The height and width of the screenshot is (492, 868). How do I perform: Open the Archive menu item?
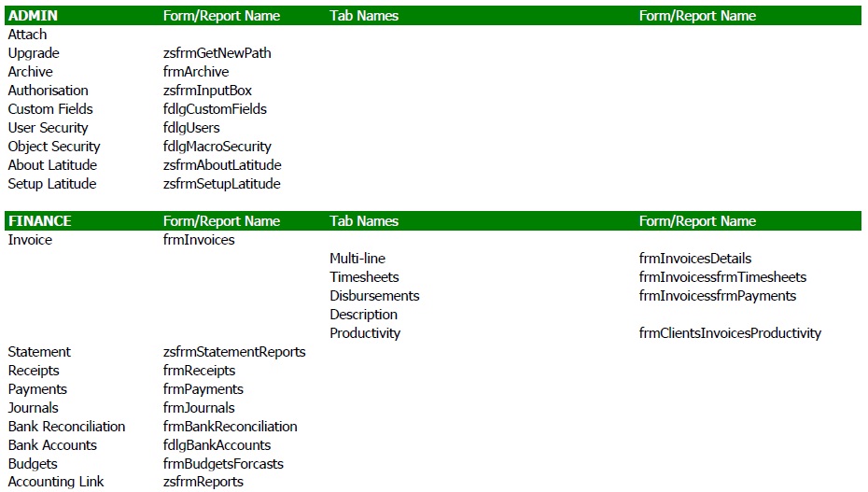pos(30,72)
